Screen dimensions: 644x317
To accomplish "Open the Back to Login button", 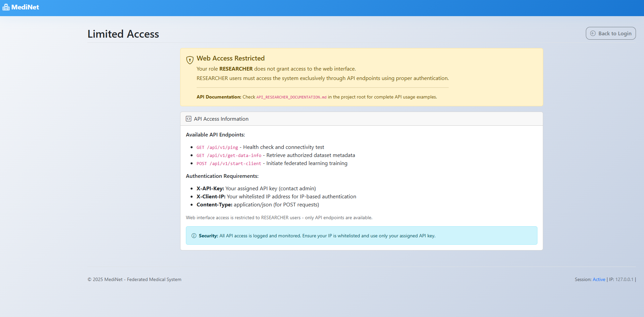I will pyautogui.click(x=611, y=33).
